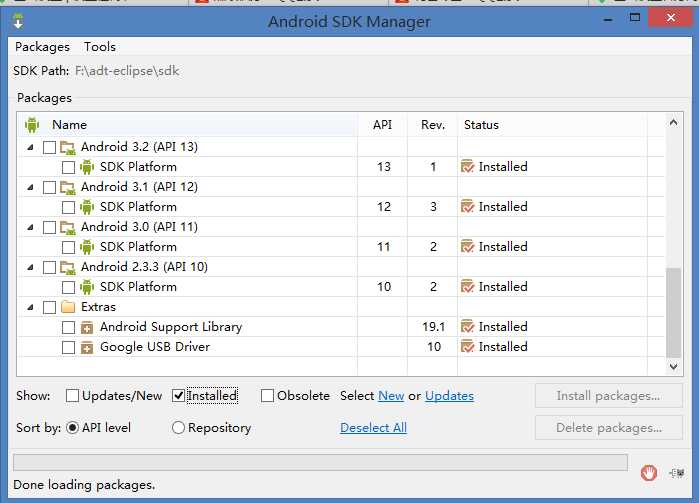Select the Google USB Driver row text
699x503 pixels.
click(155, 347)
